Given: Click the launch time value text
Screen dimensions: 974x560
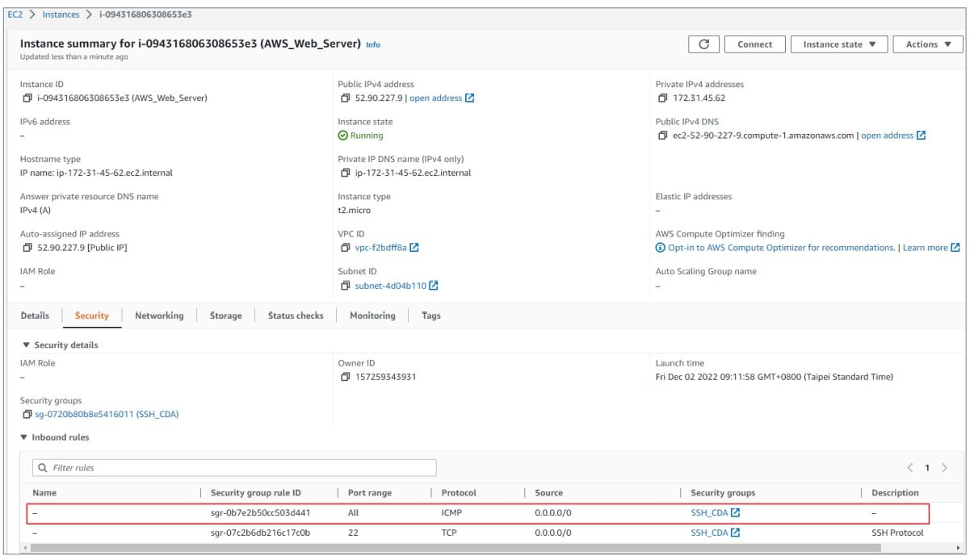Looking at the screenshot, I should pyautogui.click(x=774, y=377).
